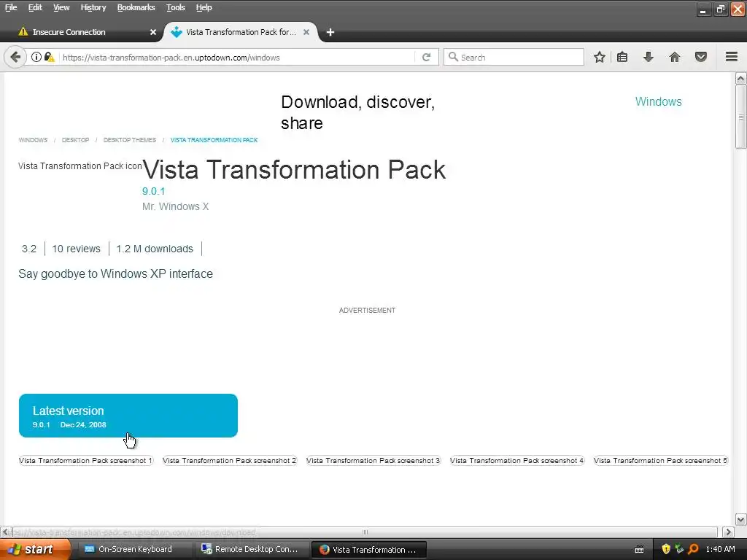The height and width of the screenshot is (560, 747).
Task: Click Vista Transformation Firefox taskbar button
Action: pyautogui.click(x=368, y=549)
